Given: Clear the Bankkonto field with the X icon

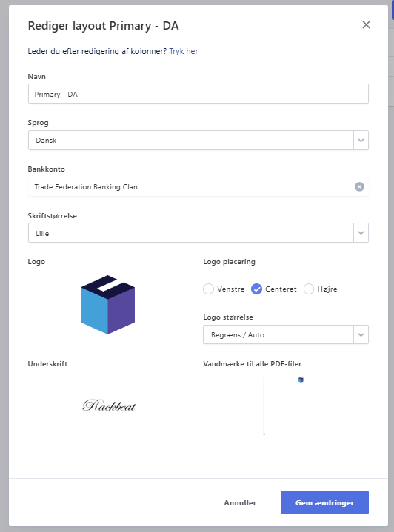Looking at the screenshot, I should point(359,187).
